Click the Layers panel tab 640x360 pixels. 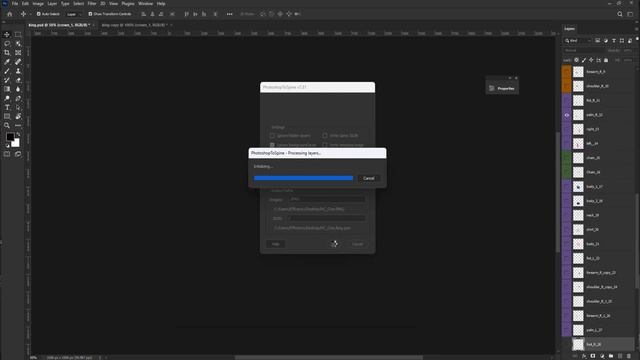click(x=570, y=29)
